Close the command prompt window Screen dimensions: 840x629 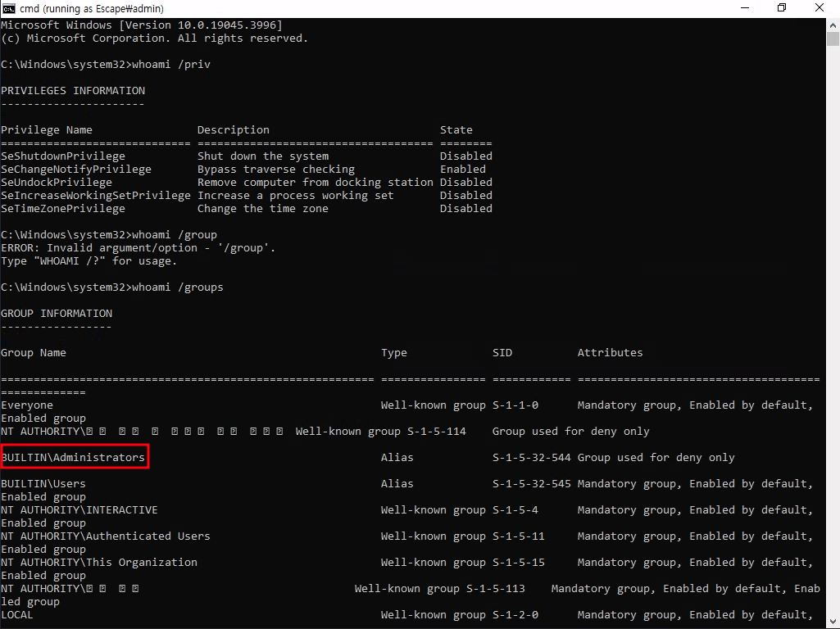pyautogui.click(x=820, y=8)
